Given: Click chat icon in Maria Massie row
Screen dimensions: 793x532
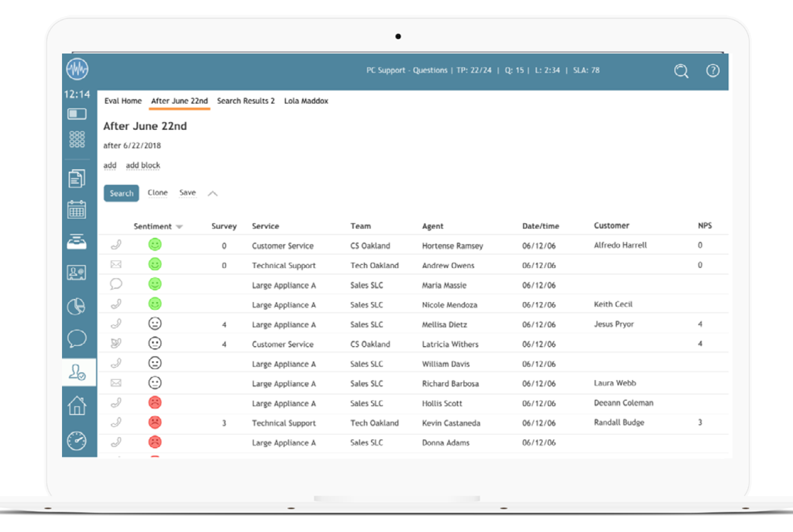Looking at the screenshot, I should click(116, 284).
